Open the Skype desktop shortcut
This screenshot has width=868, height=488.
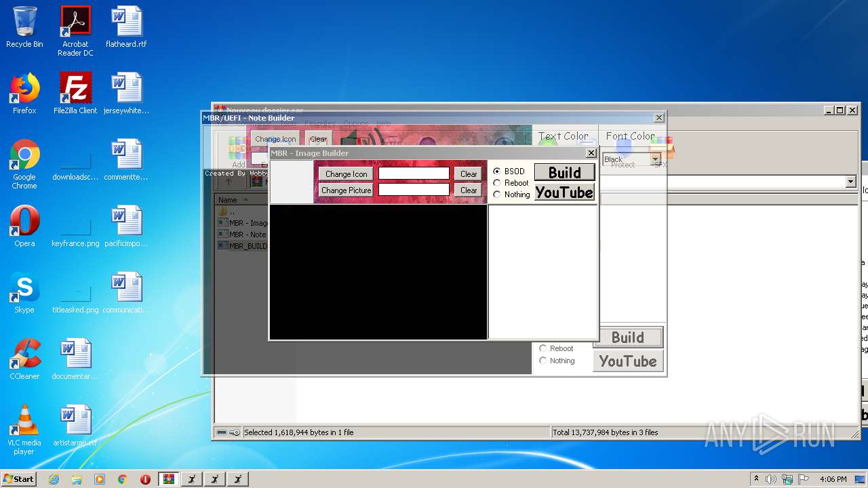[24, 293]
